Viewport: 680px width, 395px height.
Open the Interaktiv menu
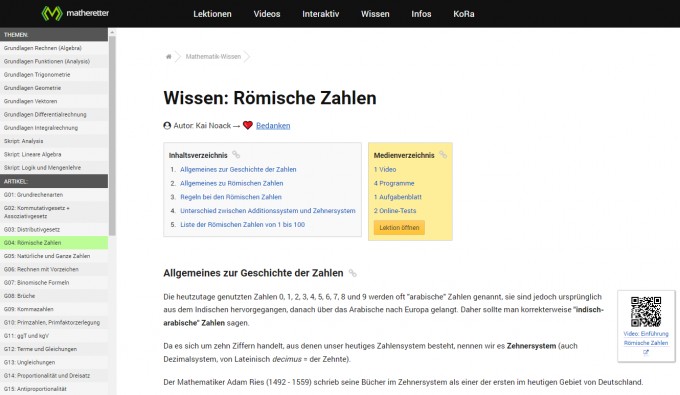click(x=320, y=14)
